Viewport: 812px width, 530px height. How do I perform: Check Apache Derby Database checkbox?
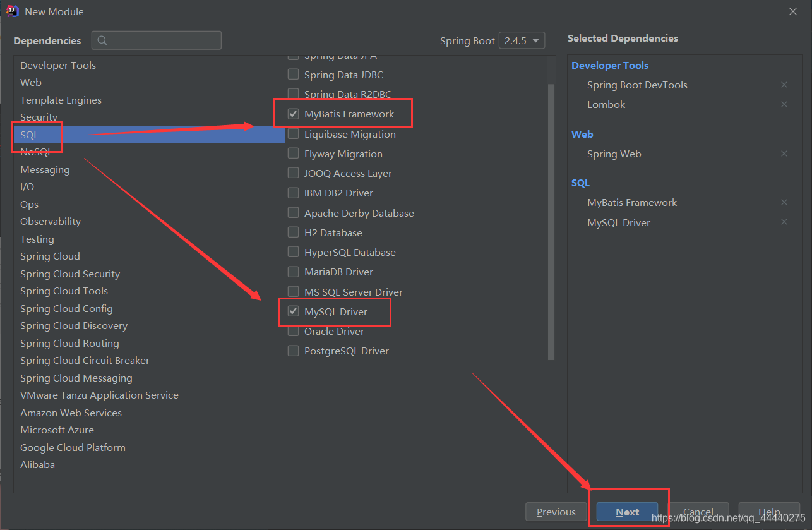293,213
